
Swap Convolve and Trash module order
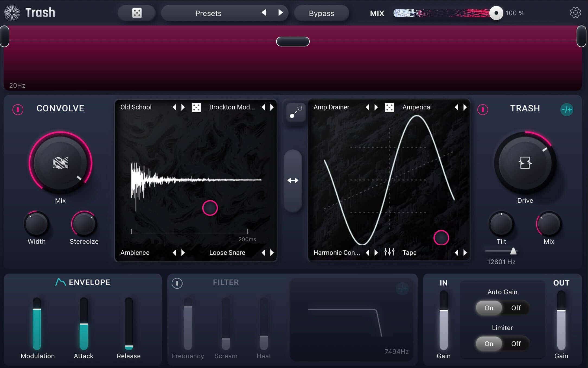293,180
